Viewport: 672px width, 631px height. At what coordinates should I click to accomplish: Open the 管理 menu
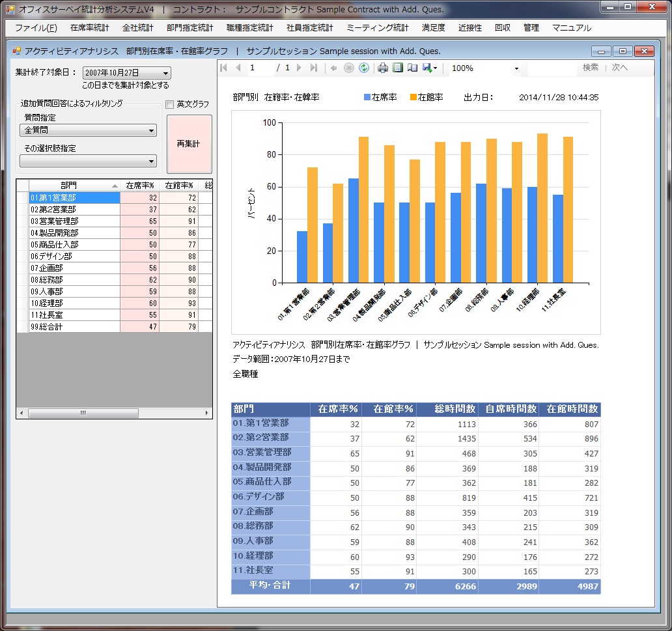click(531, 28)
